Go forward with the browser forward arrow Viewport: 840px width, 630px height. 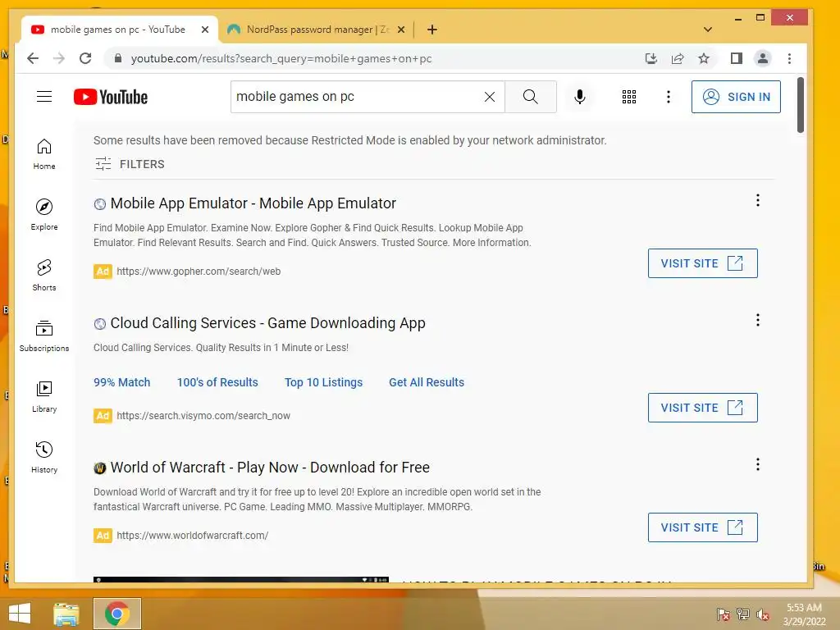click(x=59, y=58)
